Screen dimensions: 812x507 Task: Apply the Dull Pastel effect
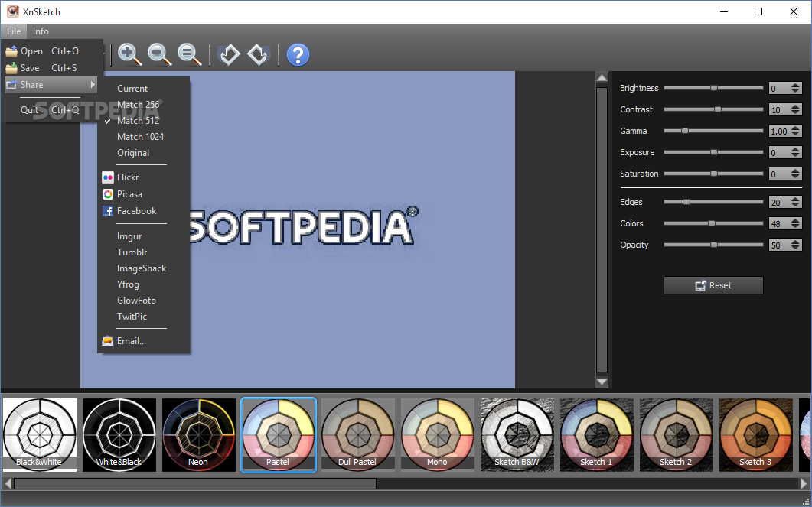(358, 434)
